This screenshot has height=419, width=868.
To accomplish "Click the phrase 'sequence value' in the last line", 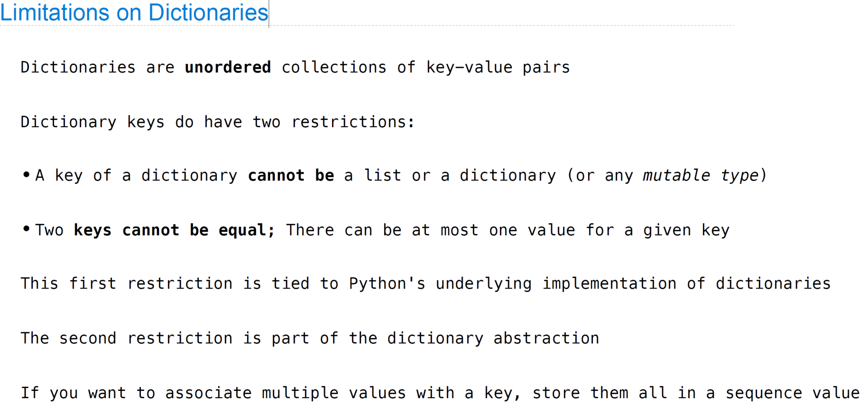I will pos(792,393).
